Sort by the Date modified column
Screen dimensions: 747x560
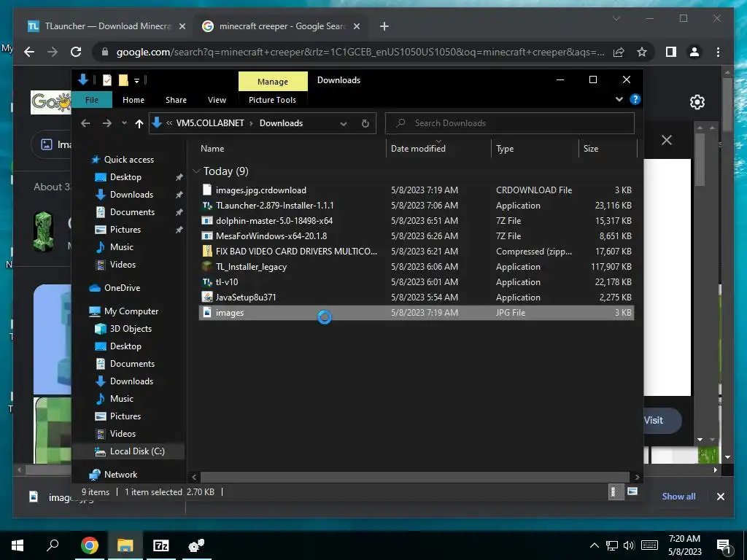pyautogui.click(x=418, y=149)
